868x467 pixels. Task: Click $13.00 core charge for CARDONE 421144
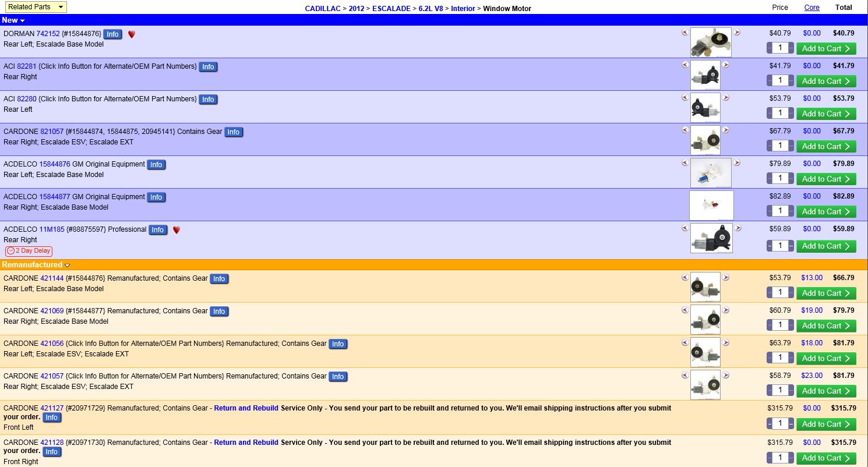point(811,278)
